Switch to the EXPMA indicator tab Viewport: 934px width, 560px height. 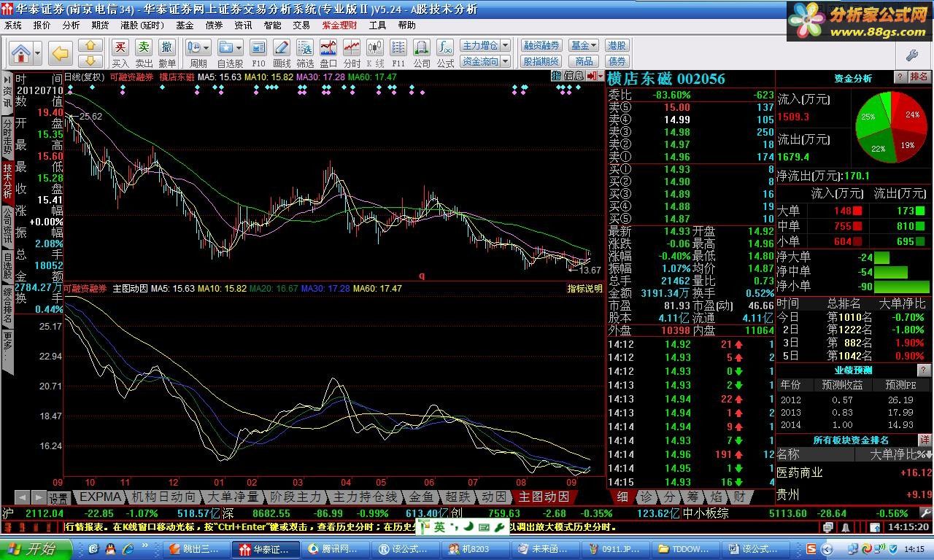click(99, 497)
